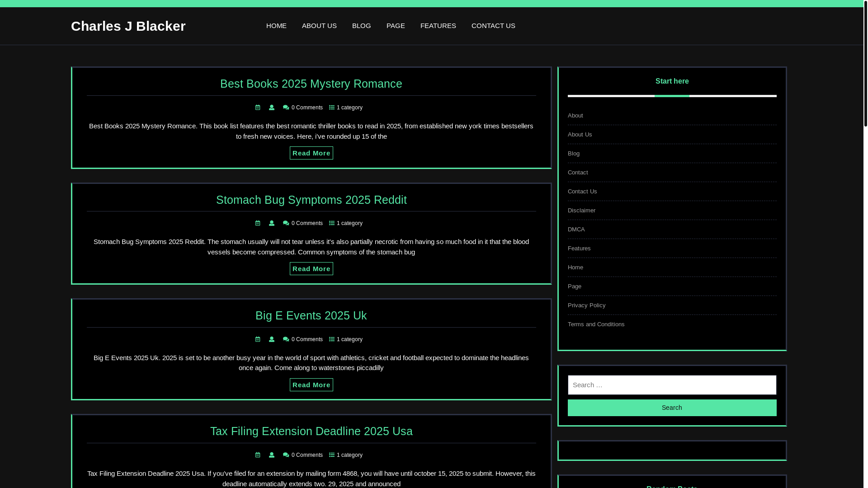Click category list icon under Tax Filing post
This screenshot has height=488, width=868.
(x=332, y=455)
